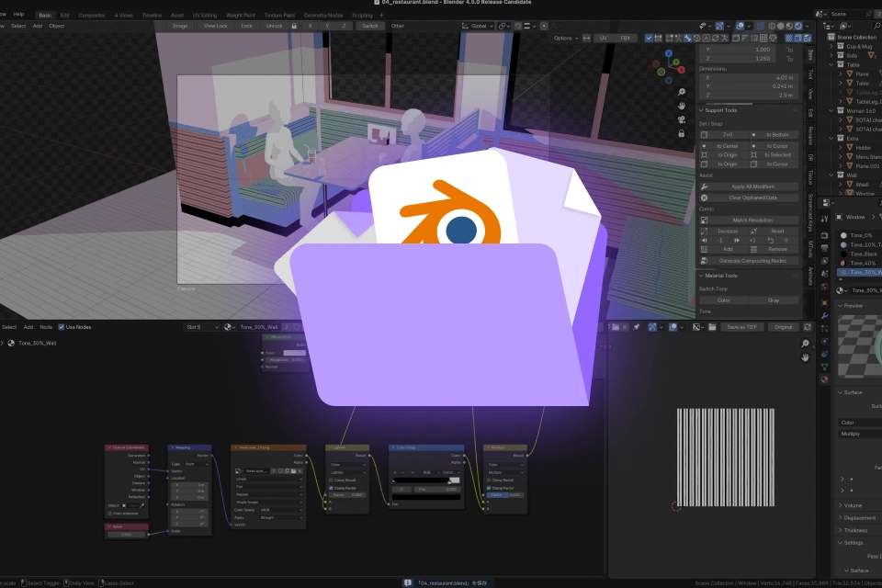882x588 pixels.
Task: Open the Render properties tab icon
Action: click(825, 235)
